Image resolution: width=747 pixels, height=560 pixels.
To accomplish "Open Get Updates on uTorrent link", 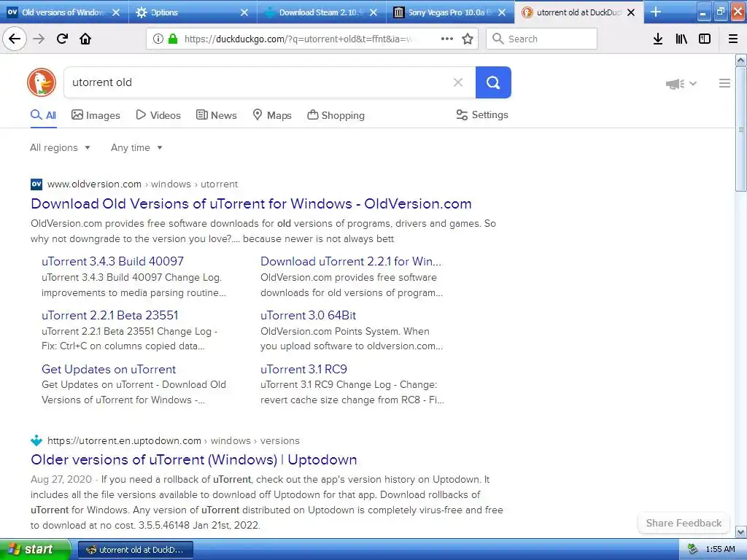I will pos(109,369).
